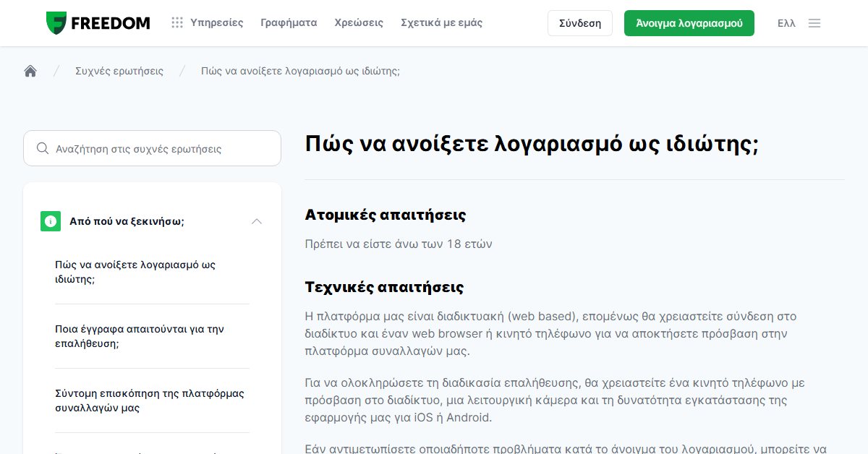The height and width of the screenshot is (454, 868).
Task: Click the magnifier icon in FAQ search
Action: (43, 149)
